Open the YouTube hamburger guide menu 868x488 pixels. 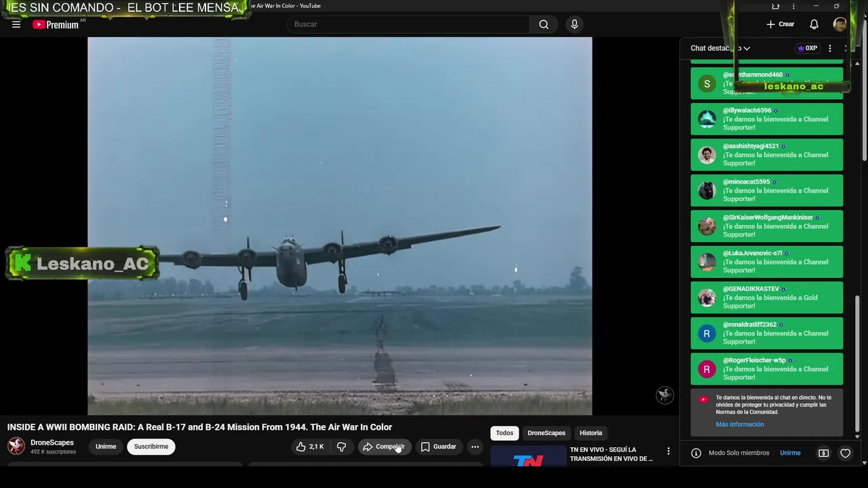[16, 24]
